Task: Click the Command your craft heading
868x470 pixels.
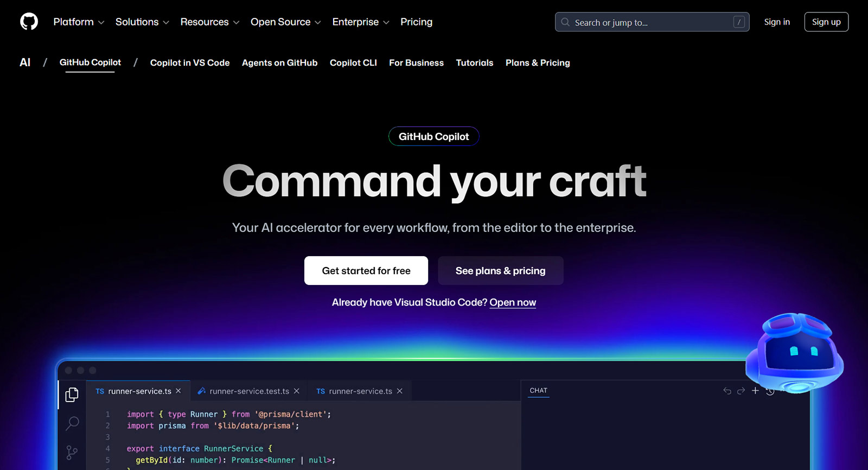Action: [x=435, y=181]
